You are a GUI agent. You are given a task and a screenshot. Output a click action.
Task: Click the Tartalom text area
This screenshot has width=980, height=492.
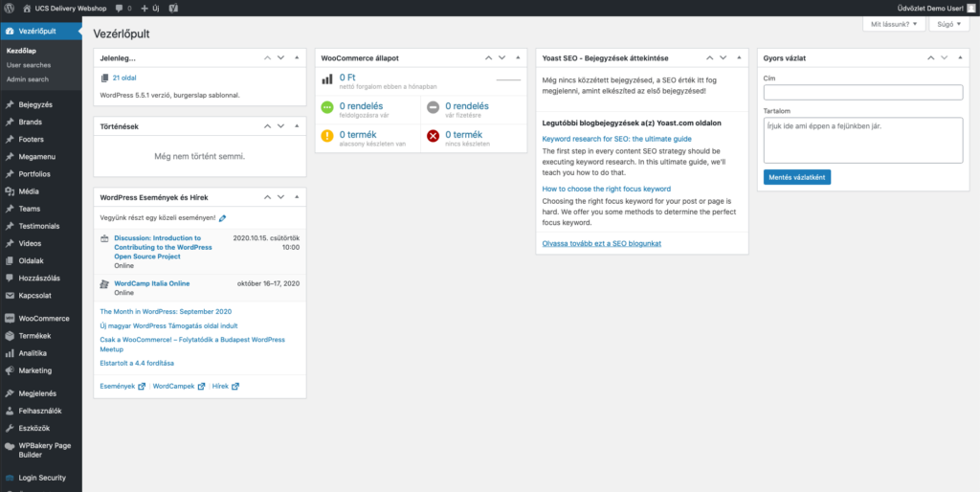click(863, 141)
